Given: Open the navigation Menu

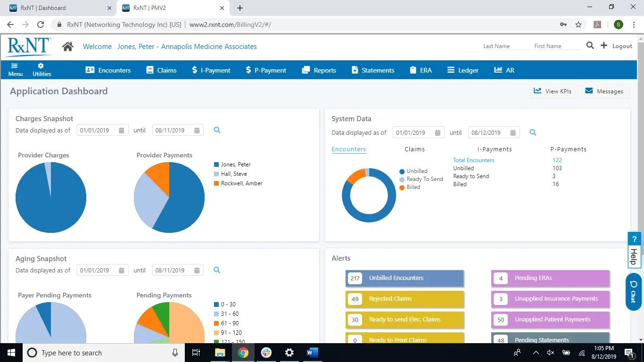Looking at the screenshot, I should 15,70.
